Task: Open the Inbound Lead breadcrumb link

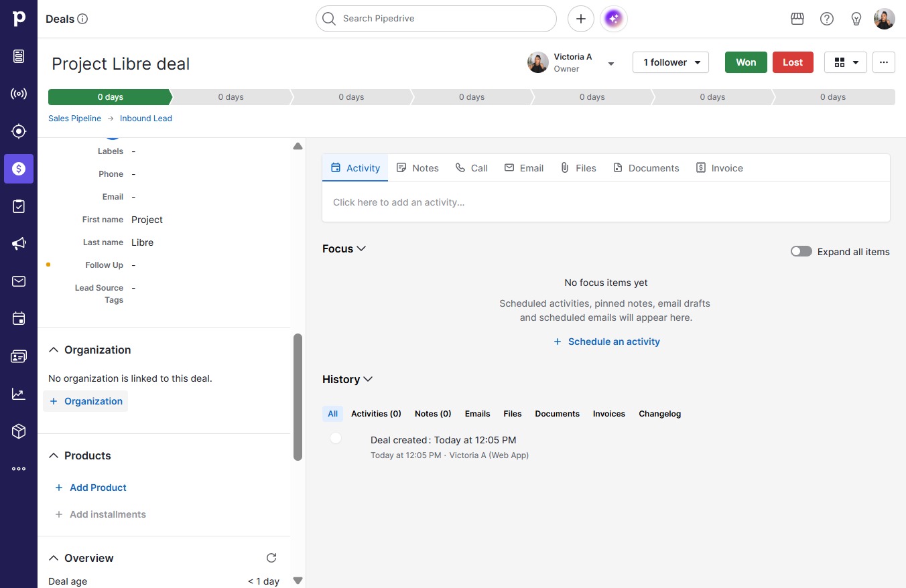Action: tap(146, 119)
